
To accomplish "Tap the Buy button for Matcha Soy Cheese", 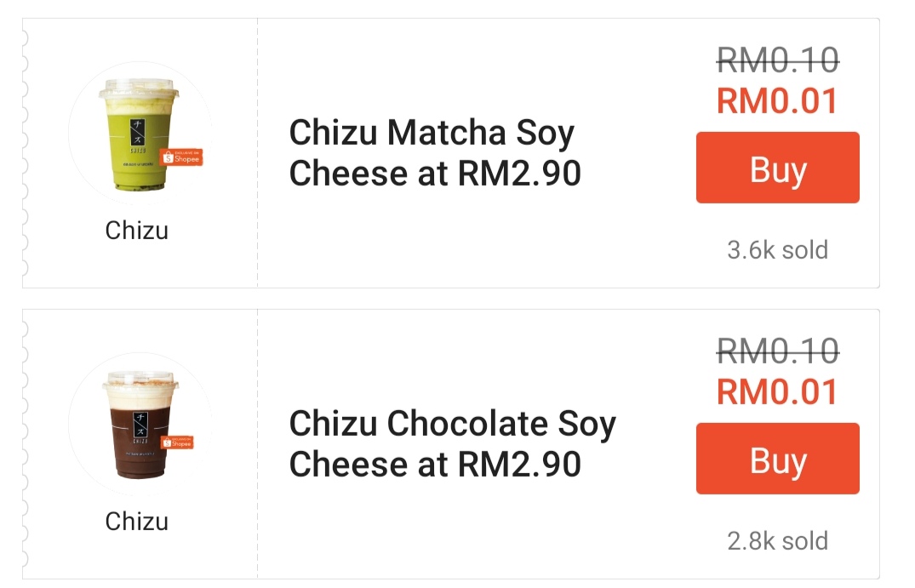I will coord(777,168).
